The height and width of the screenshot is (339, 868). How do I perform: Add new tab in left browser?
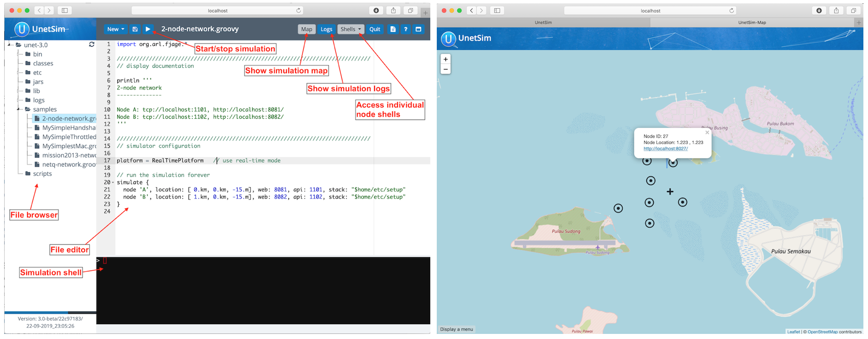coord(425,12)
